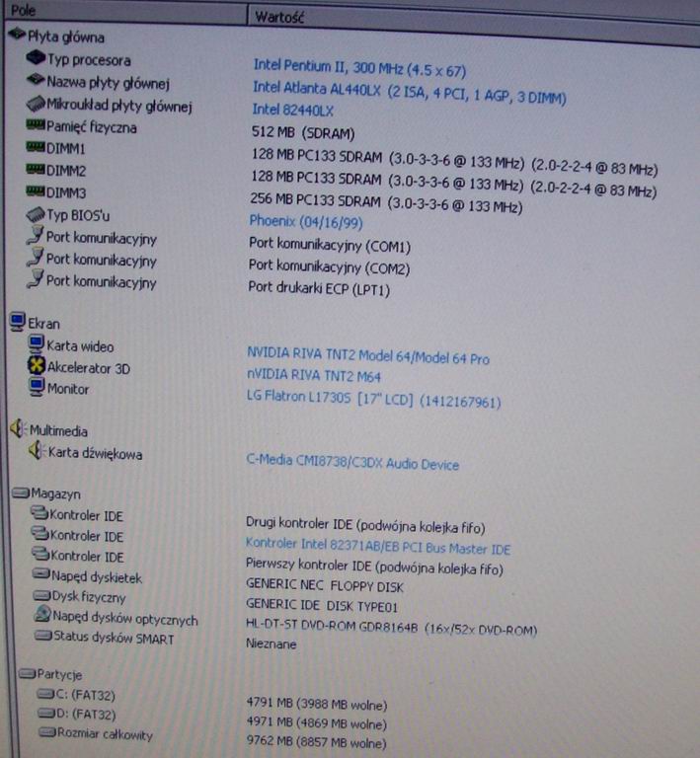This screenshot has width=700, height=758.
Task: Click the Karta wideo icon
Action: (37, 344)
